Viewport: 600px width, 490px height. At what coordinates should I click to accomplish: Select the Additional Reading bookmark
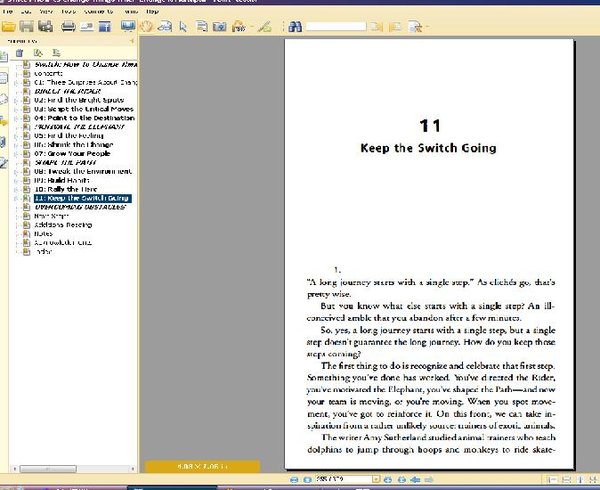(x=63, y=225)
